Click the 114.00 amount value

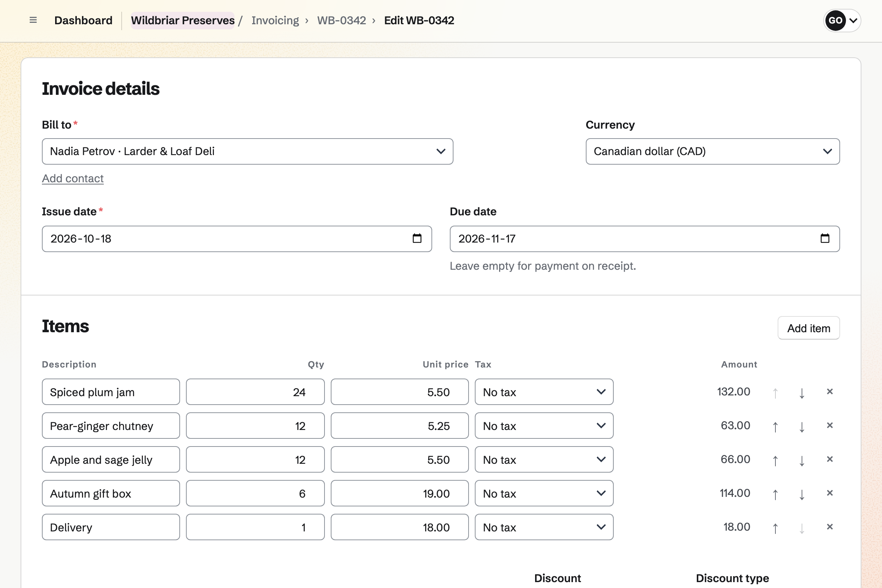735,493
